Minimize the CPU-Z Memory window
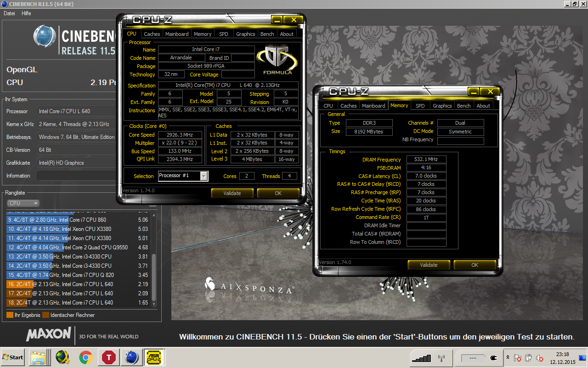The width and height of the screenshot is (588, 368). coord(473,92)
